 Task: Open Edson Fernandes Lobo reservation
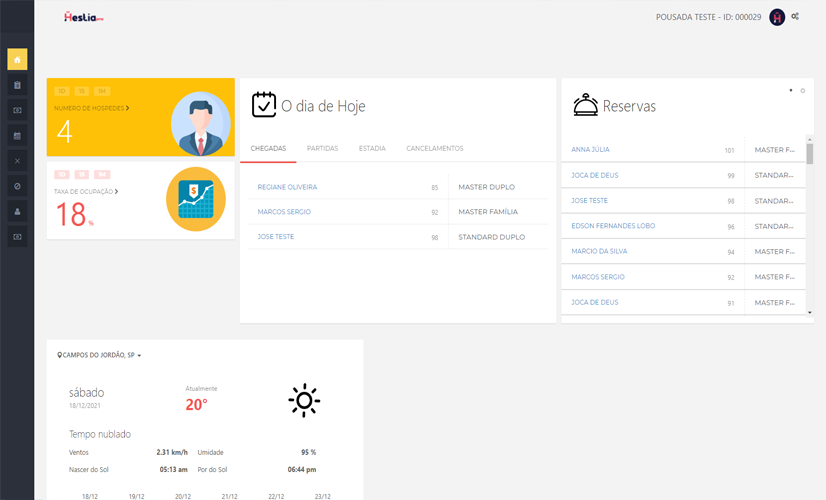(x=613, y=226)
